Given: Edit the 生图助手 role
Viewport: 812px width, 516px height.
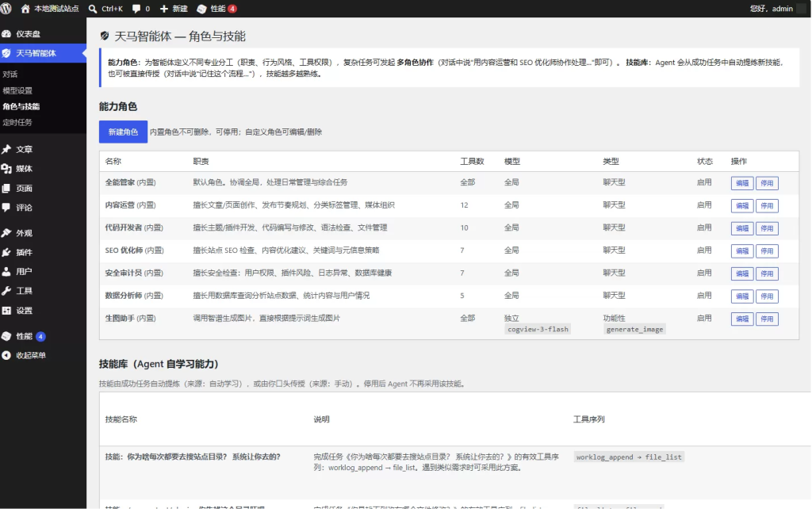Looking at the screenshot, I should pos(742,319).
